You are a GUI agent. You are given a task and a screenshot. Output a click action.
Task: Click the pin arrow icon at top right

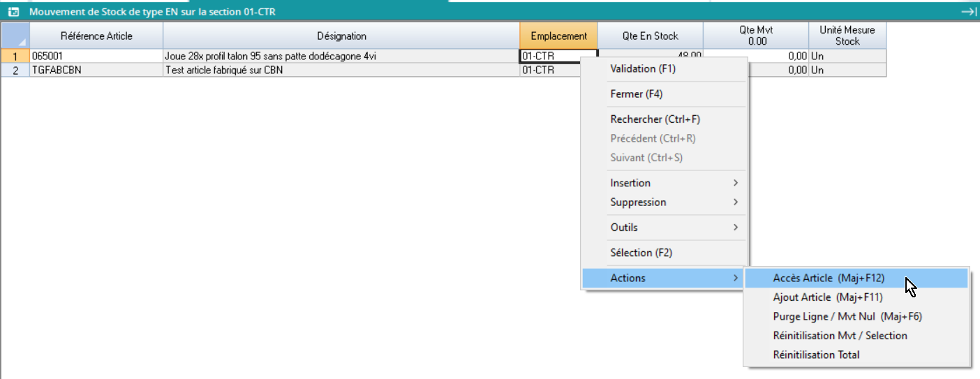click(x=968, y=11)
